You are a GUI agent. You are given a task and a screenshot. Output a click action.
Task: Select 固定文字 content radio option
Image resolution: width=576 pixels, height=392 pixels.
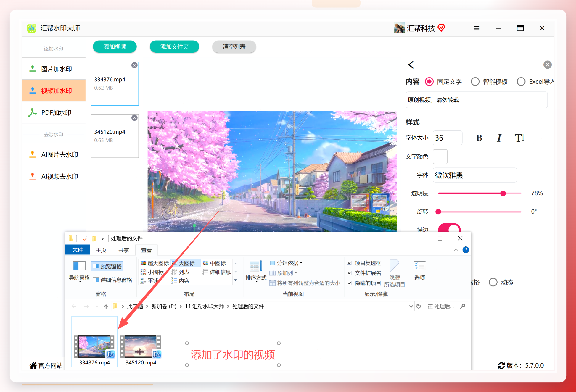coord(429,82)
